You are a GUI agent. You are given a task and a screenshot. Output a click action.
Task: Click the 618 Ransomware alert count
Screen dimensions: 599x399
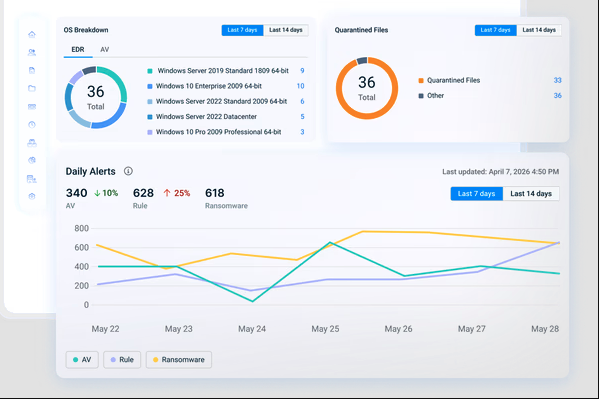click(x=215, y=193)
